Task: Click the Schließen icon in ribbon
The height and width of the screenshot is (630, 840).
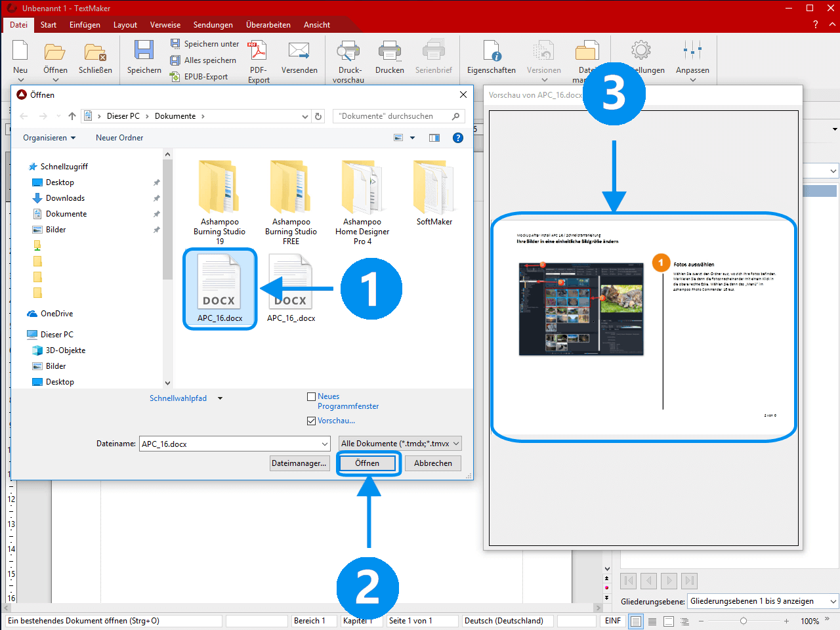Action: [95, 51]
